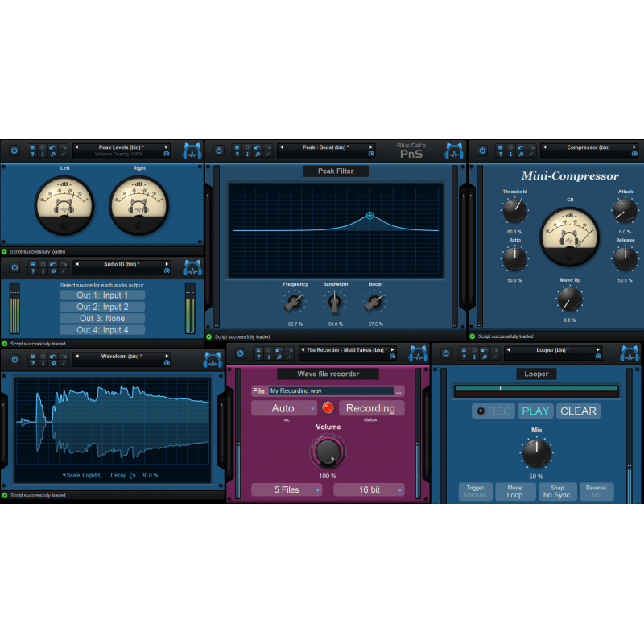The width and height of the screenshot is (644, 644).
Task: Click the undo arrow in the Compressor toolbar
Action: click(x=520, y=148)
